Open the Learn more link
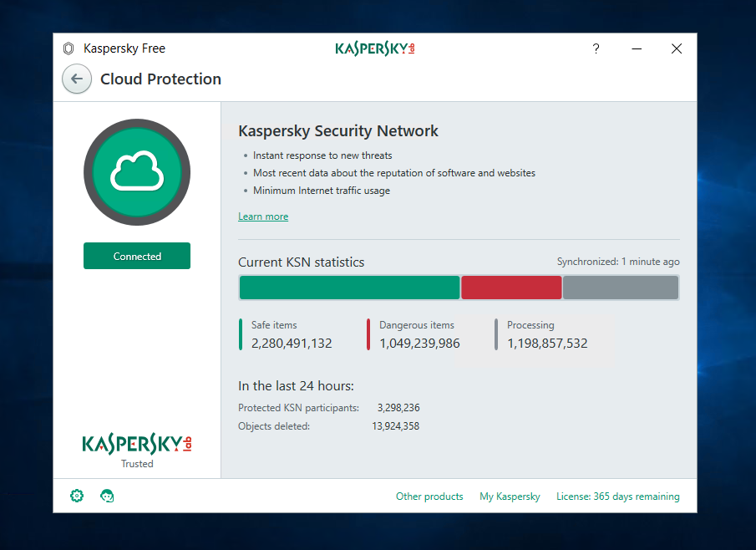This screenshot has width=756, height=550. (x=263, y=216)
